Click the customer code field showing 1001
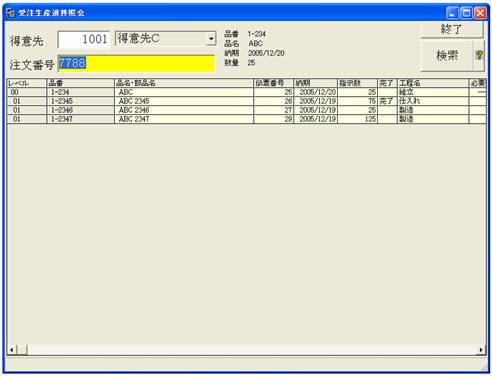Screen dimensions: 492x376 pos(84,39)
